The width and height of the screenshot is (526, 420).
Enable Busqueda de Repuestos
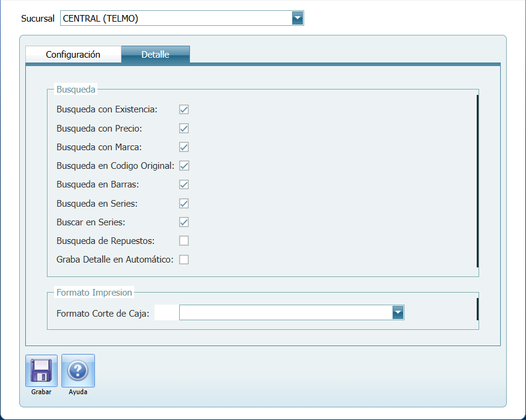tap(184, 241)
